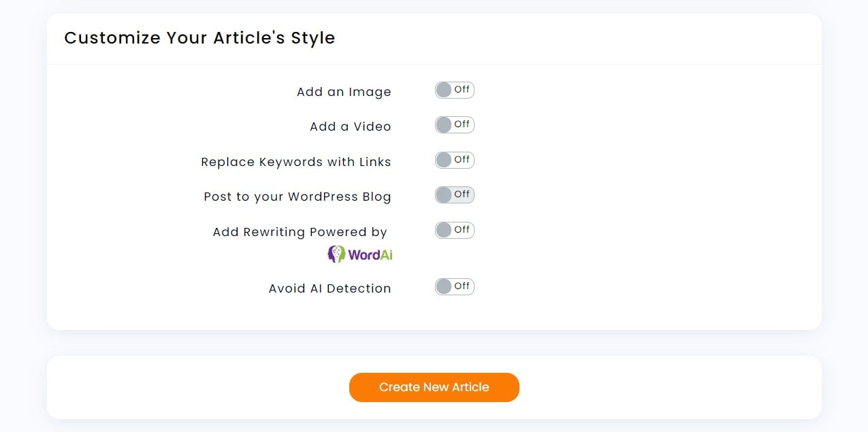This screenshot has height=432, width=868.
Task: Click the Replace Keywords with Links label
Action: tap(295, 161)
